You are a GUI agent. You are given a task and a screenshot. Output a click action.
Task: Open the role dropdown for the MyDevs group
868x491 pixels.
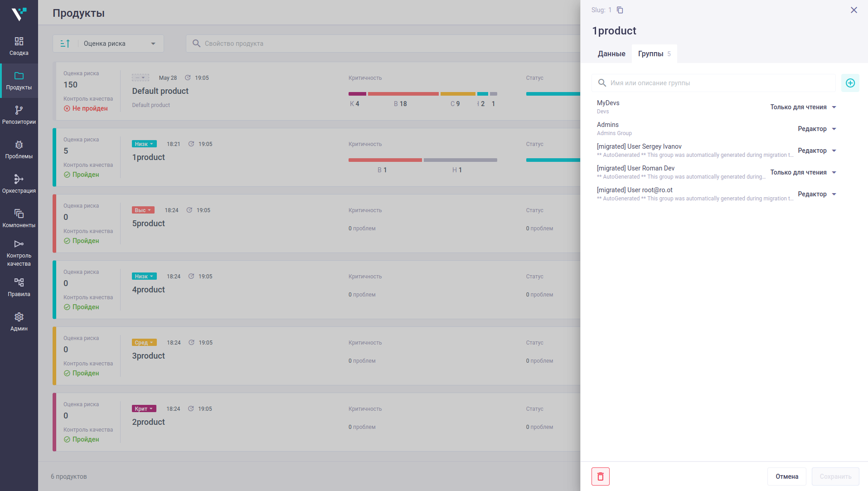[803, 107]
